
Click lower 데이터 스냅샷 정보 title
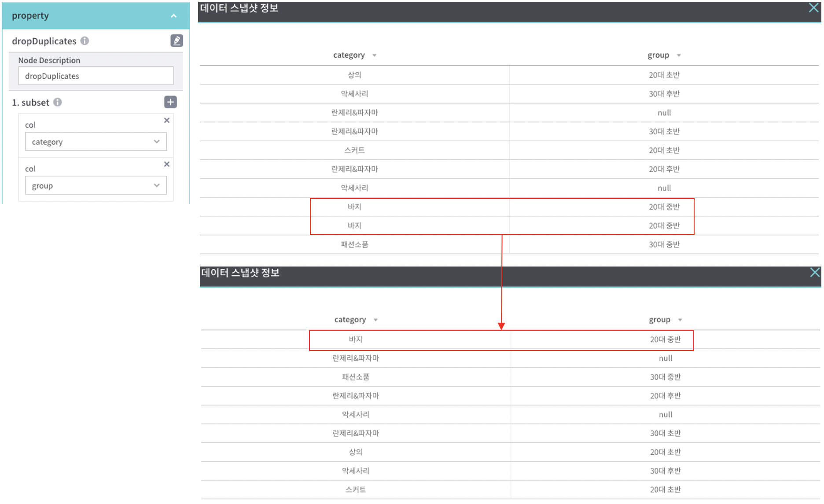click(x=240, y=273)
